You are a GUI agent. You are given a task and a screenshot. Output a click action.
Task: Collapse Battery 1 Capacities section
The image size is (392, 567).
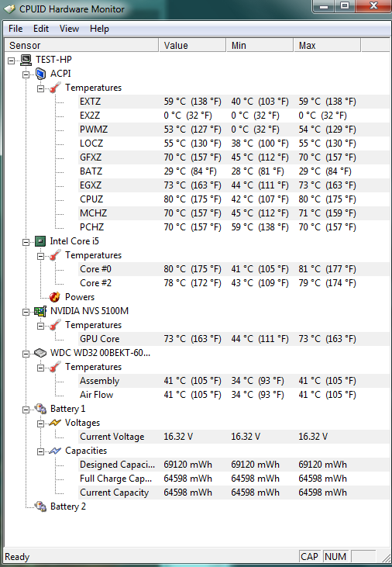click(40, 451)
